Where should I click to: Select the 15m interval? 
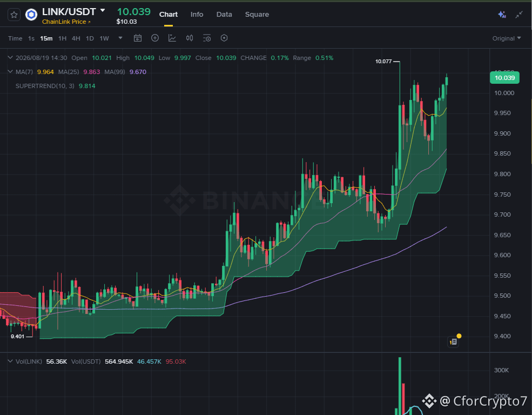(x=46, y=38)
